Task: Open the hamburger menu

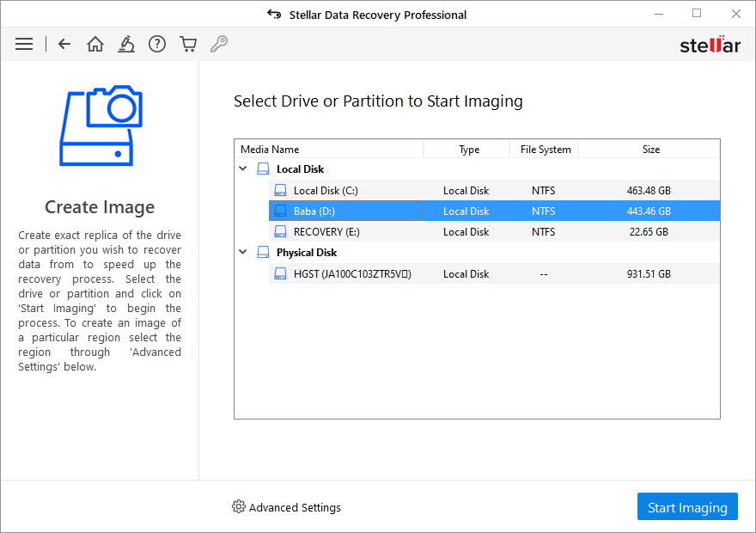Action: pyautogui.click(x=24, y=45)
